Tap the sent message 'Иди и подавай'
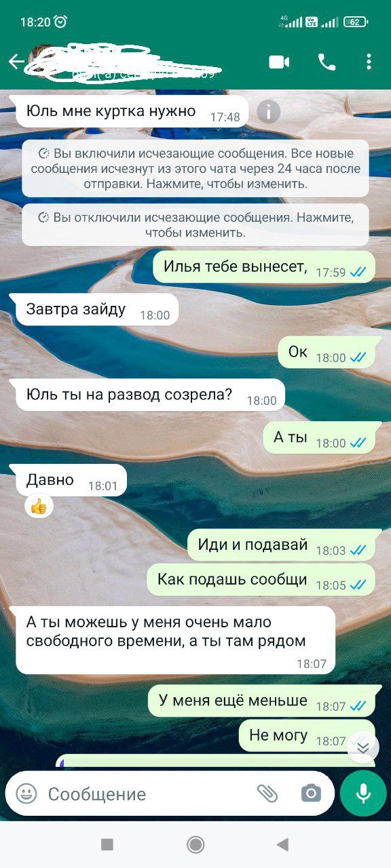This screenshot has width=391, height=868. (x=281, y=545)
